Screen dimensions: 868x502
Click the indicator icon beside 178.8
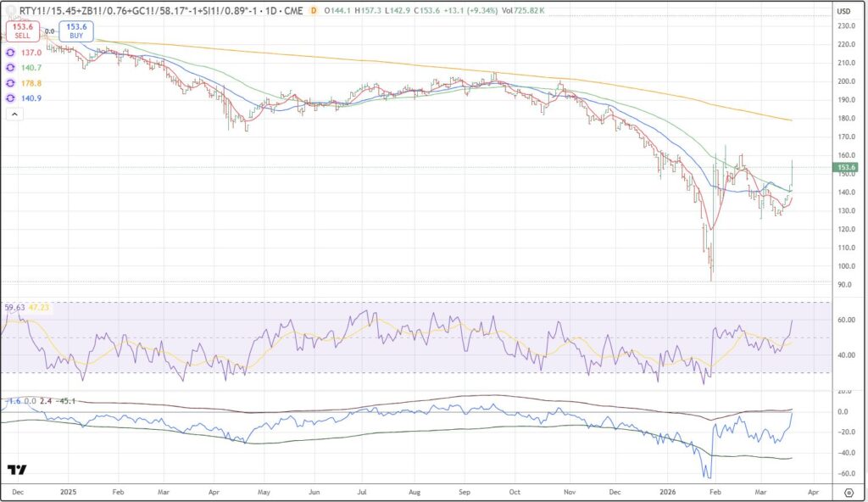point(11,83)
